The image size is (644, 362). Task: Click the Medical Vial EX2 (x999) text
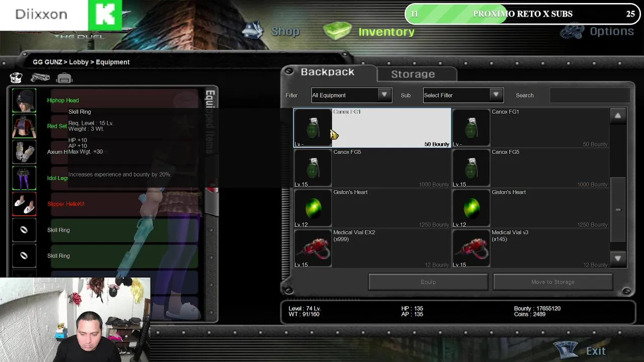point(354,236)
